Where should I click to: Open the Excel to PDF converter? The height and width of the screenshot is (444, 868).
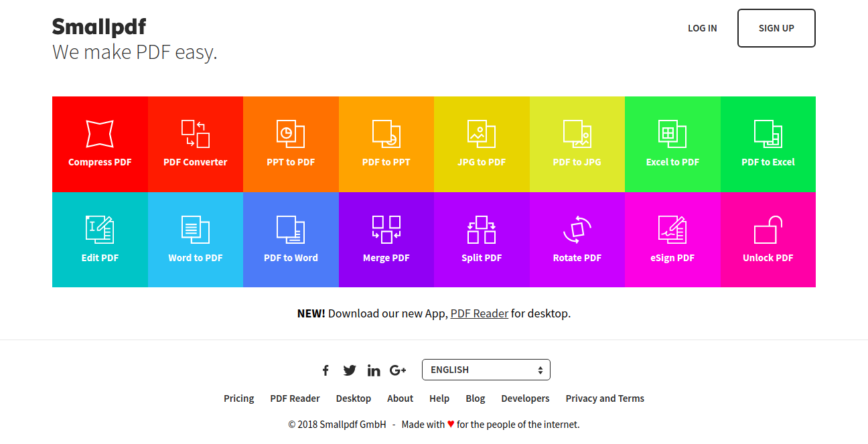point(672,144)
